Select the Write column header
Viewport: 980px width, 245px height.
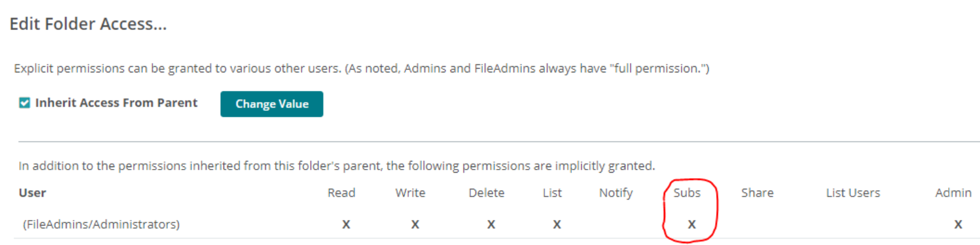tap(411, 193)
